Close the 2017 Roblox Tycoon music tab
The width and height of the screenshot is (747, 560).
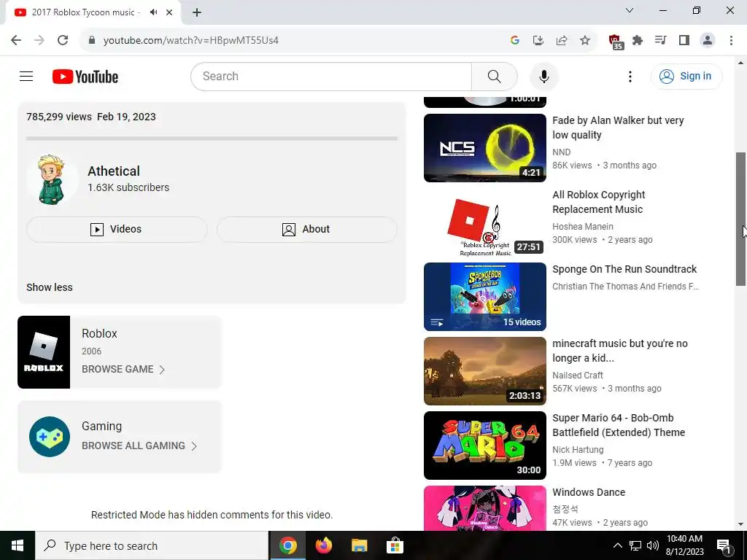[x=169, y=12]
